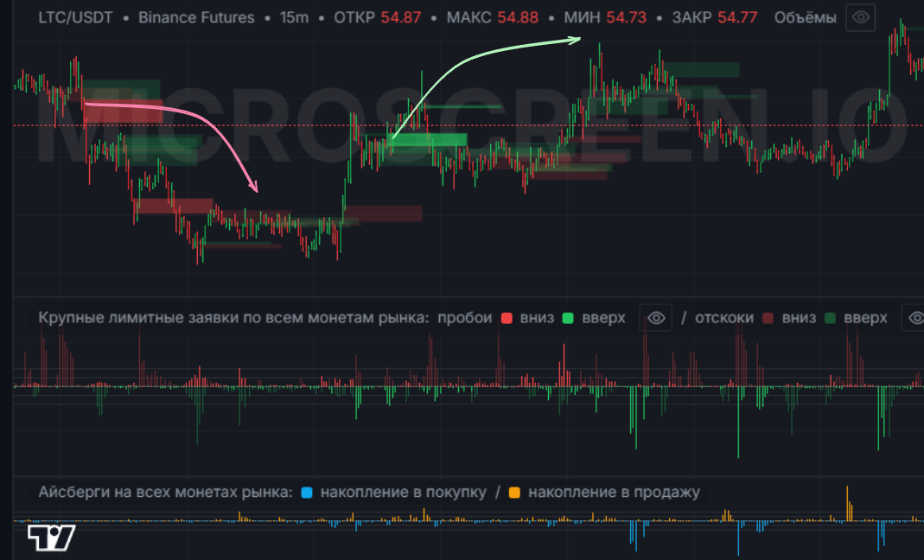Click the ЗАКР 54.77 close value
The width and height of the screenshot is (924, 560).
(715, 17)
